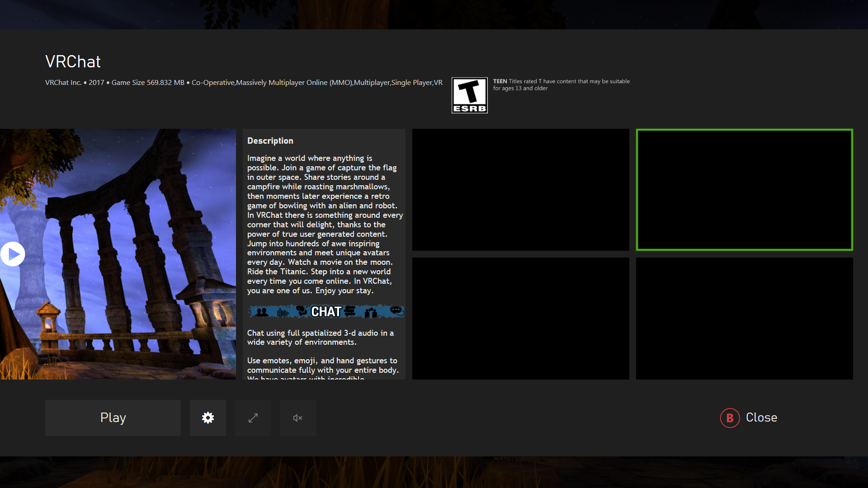Open the bottom-right black screenshot thumbnail

tap(744, 319)
